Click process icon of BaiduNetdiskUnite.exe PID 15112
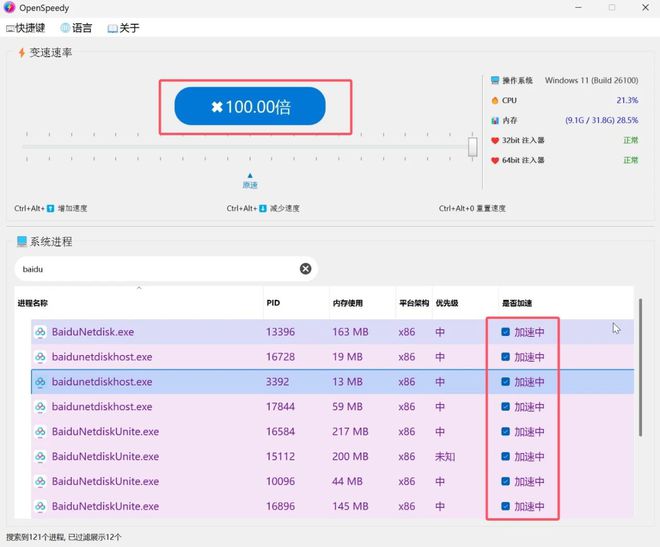The image size is (660, 547). [40, 456]
